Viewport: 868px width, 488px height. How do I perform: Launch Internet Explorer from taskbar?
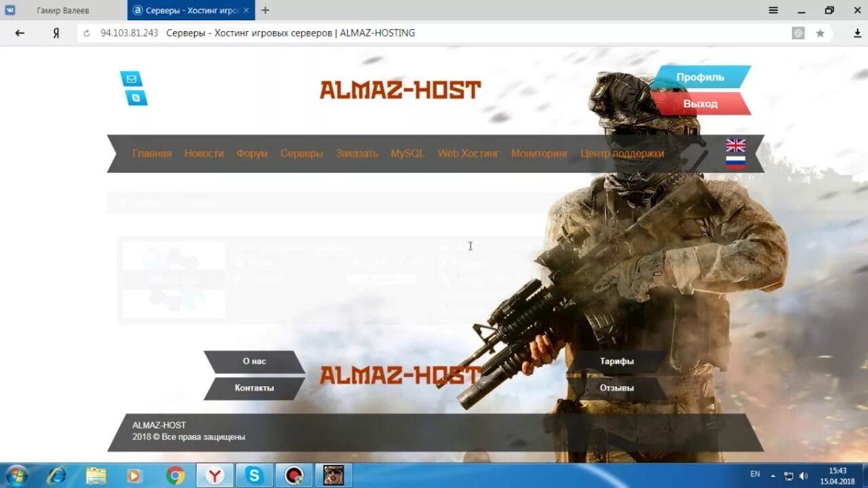pos(56,475)
